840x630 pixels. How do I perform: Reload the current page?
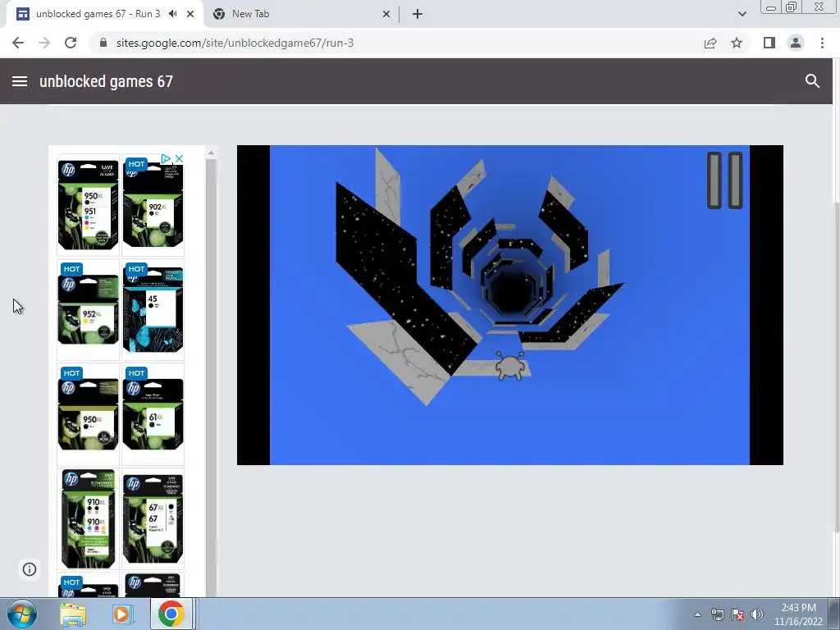(71, 43)
